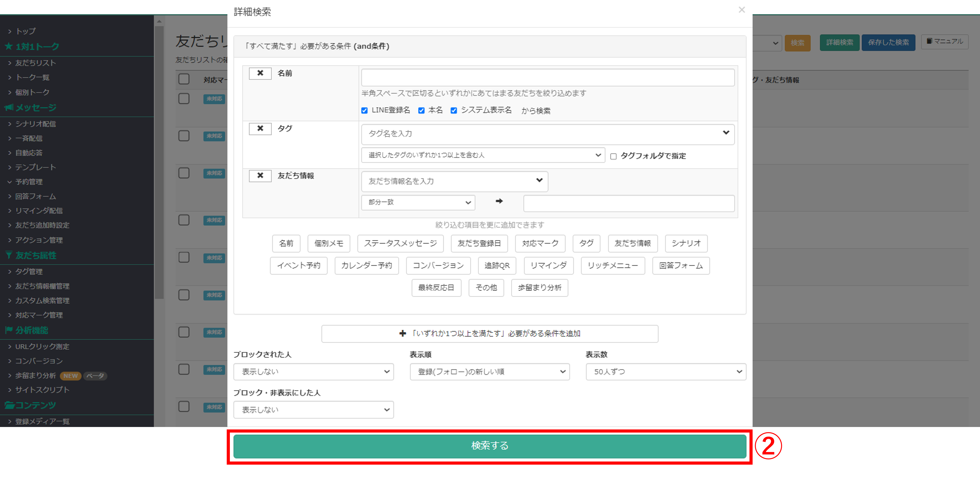Viewport: 980px width, 482px height.
Task: Add the 個別メモ filter item
Action: 329,243
